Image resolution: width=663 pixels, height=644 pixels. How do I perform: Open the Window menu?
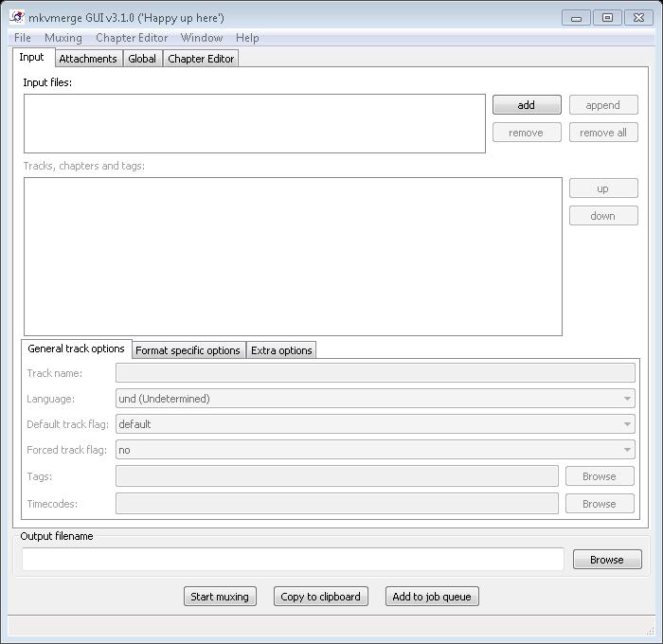202,38
